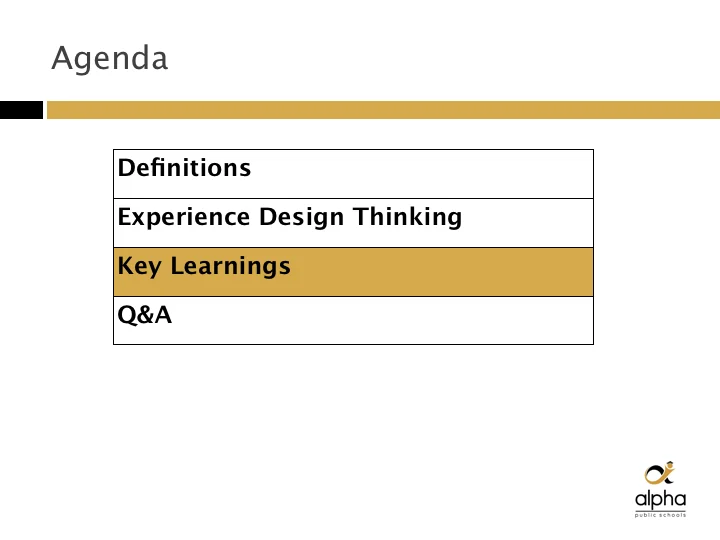Select the Q&A agenda row
The image size is (720, 540).
(353, 321)
